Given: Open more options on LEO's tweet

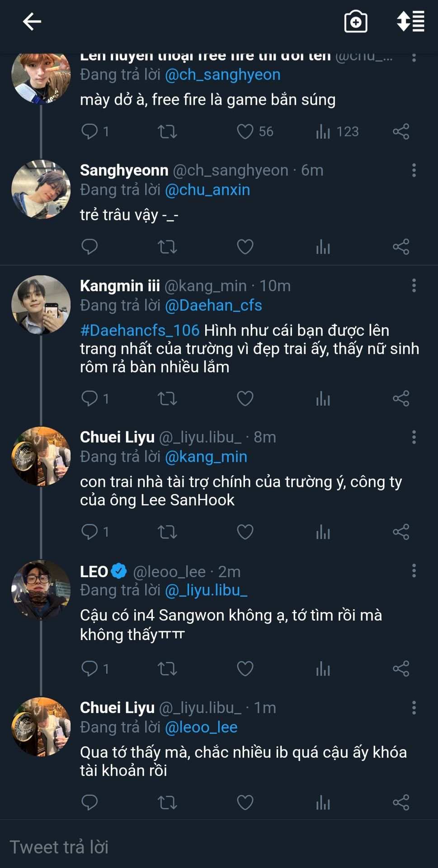Looking at the screenshot, I should 414,571.
